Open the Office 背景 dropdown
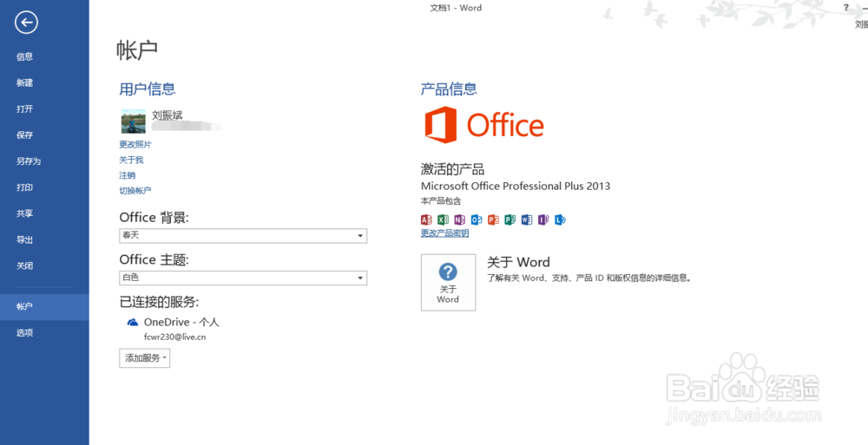The height and width of the screenshot is (445, 868). [243, 235]
